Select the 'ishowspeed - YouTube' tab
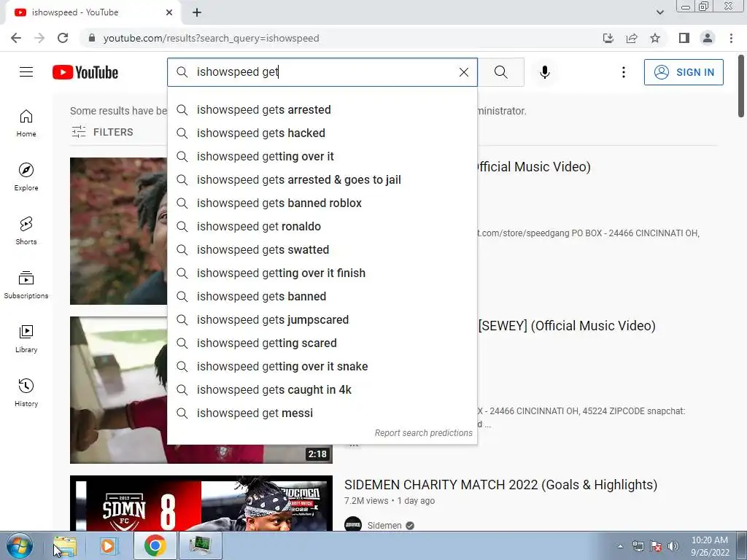747x560 pixels. [93, 12]
